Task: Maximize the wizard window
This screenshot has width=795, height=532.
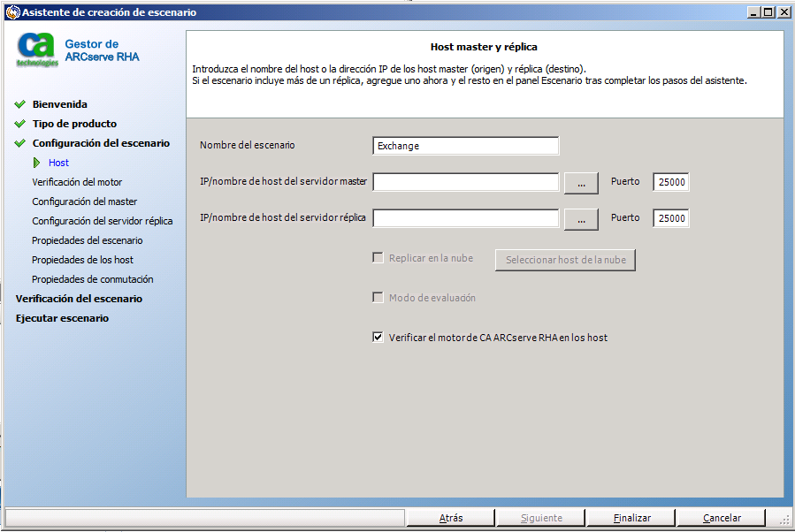Action: click(x=768, y=12)
